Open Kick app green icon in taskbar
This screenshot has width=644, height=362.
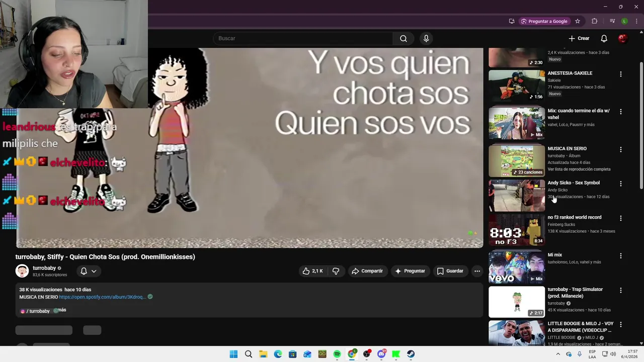click(x=396, y=354)
